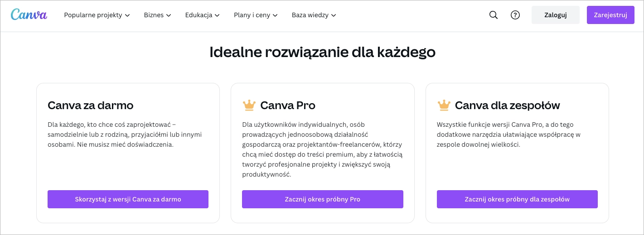Image resolution: width=644 pixels, height=235 pixels.
Task: Expand the Baza wiedzy chevron
Action: point(334,15)
